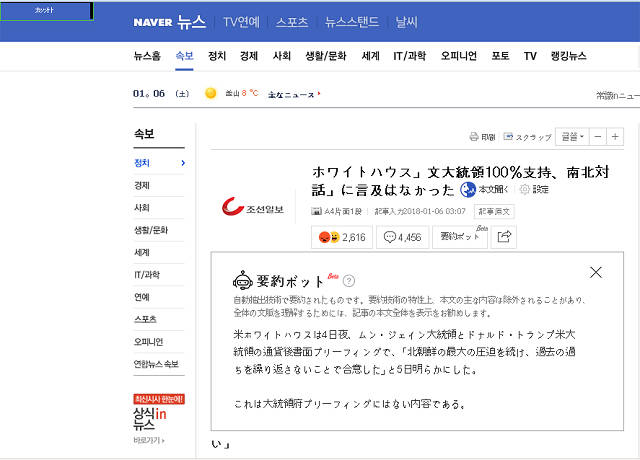
Task: Open the font type dropdown
Action: [x=570, y=136]
